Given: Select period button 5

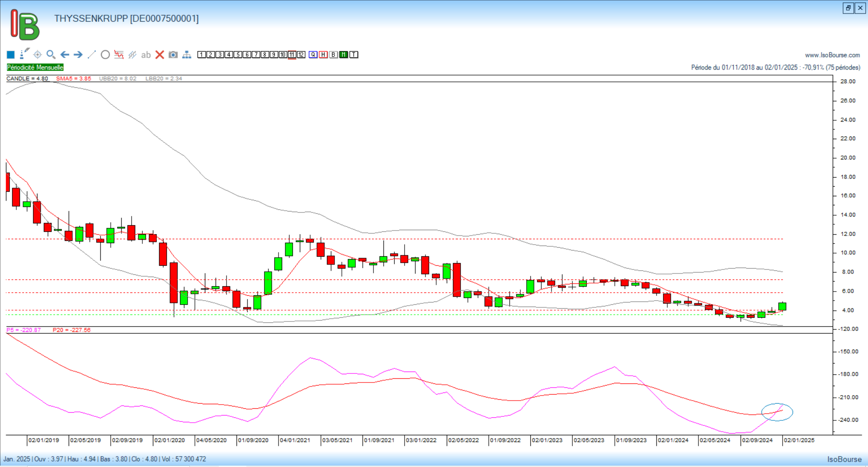Looking at the screenshot, I should pos(238,55).
